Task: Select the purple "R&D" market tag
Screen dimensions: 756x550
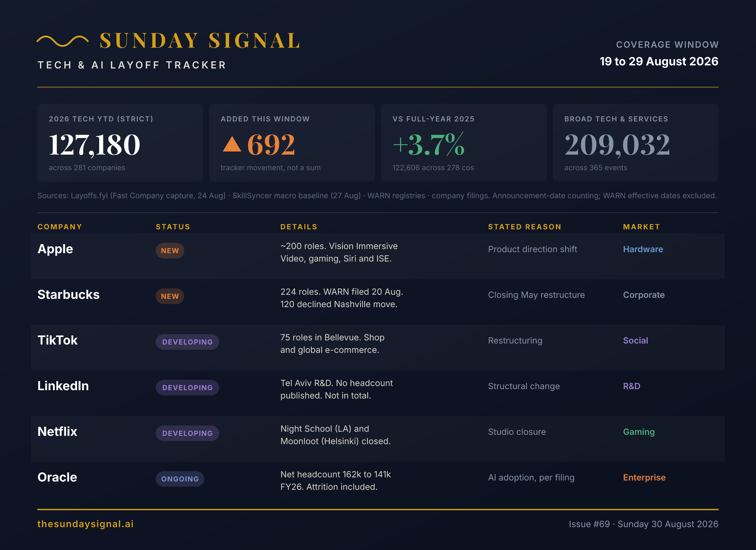Action: [632, 386]
